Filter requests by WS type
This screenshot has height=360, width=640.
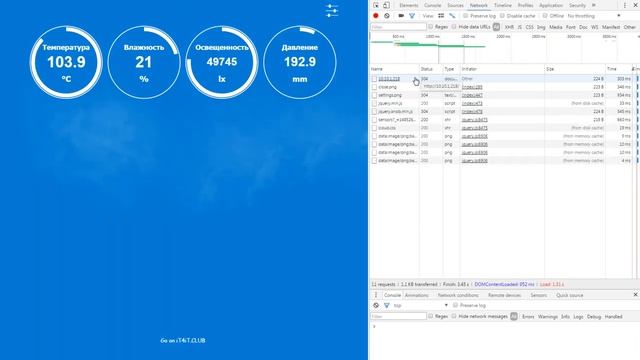(595, 27)
